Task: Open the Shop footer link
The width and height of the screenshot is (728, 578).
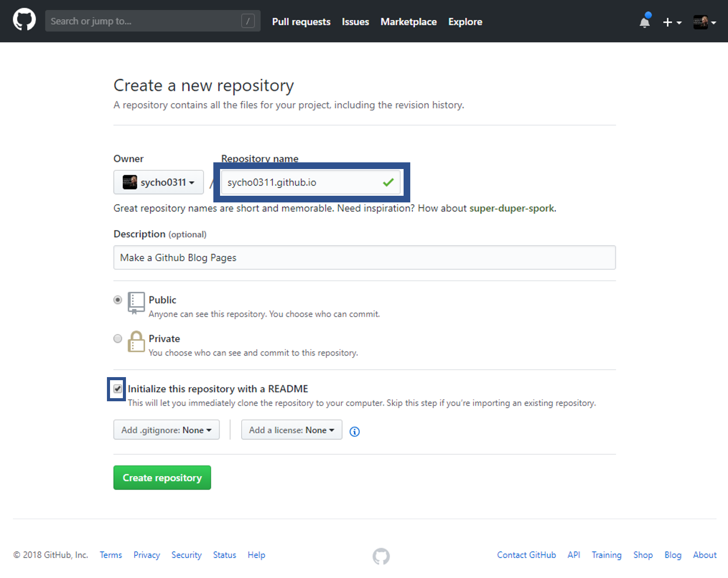Action: click(643, 555)
